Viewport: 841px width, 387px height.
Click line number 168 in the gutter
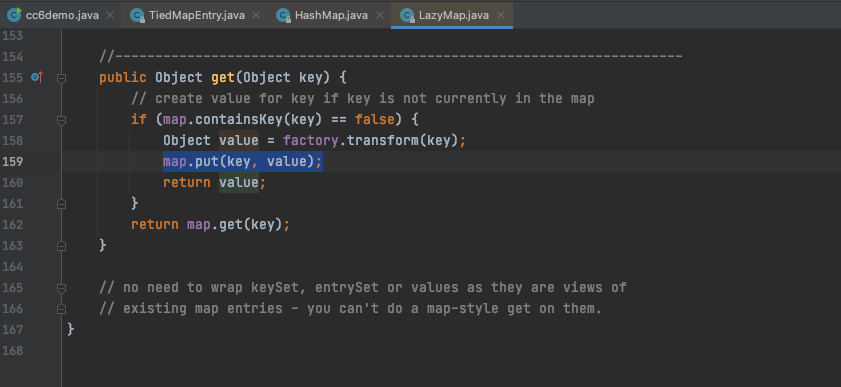tap(12, 351)
